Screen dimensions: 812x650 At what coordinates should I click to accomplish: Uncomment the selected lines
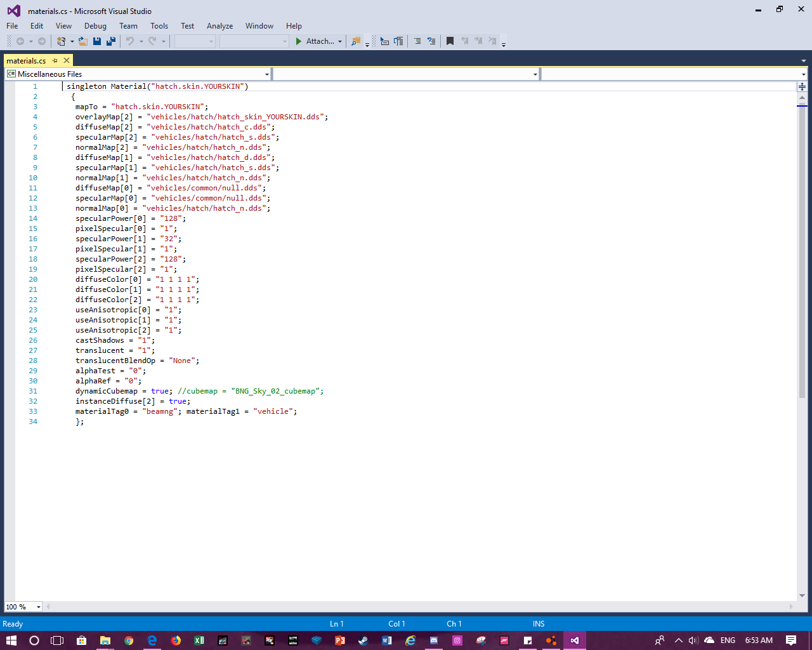coord(431,41)
